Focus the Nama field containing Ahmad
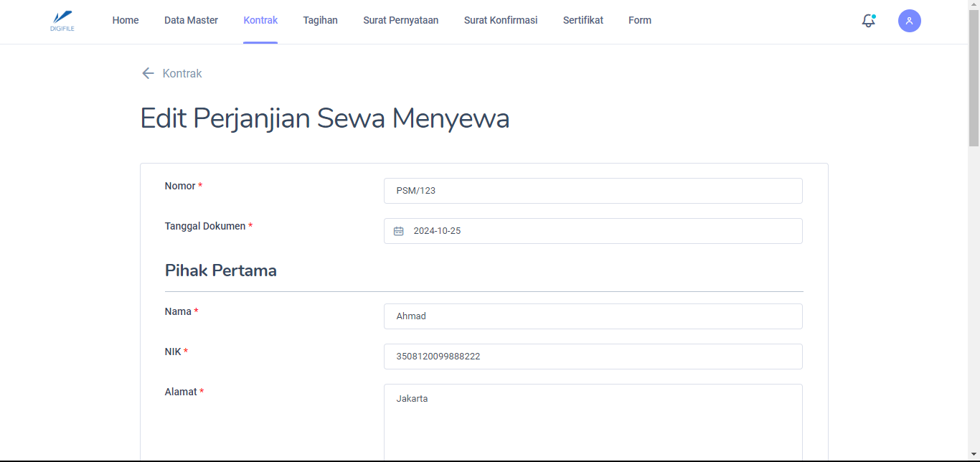 tap(593, 316)
